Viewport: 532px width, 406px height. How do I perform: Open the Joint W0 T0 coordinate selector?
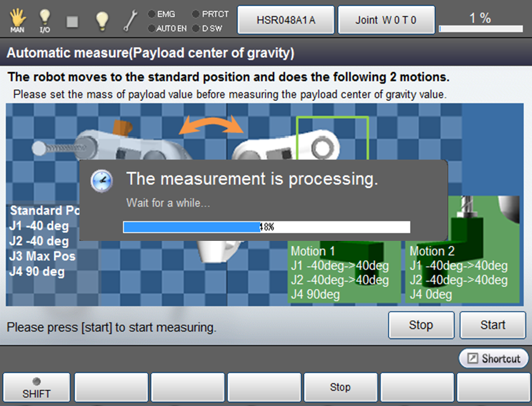(386, 20)
